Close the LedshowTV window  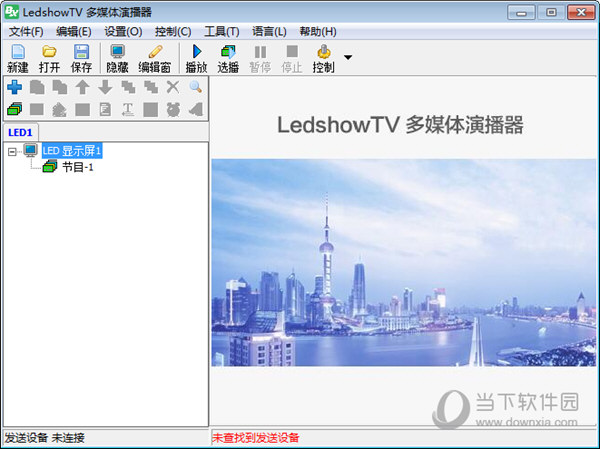click(581, 12)
